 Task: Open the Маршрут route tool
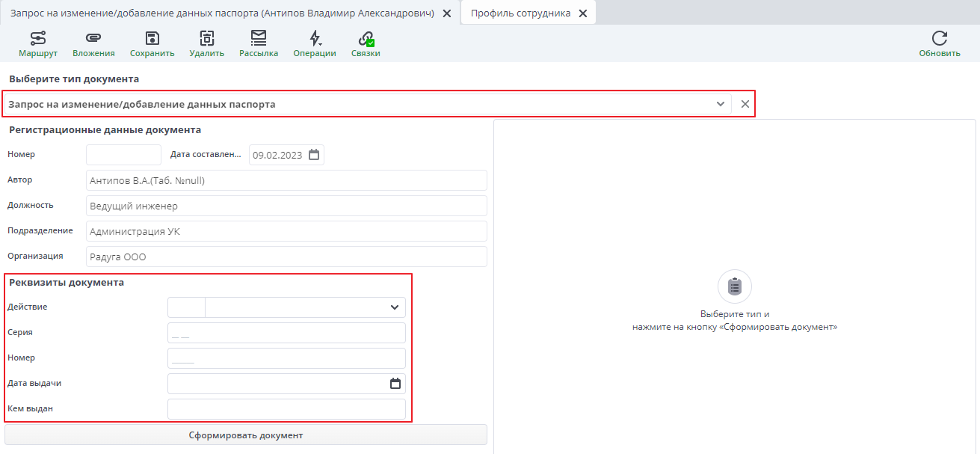point(38,44)
